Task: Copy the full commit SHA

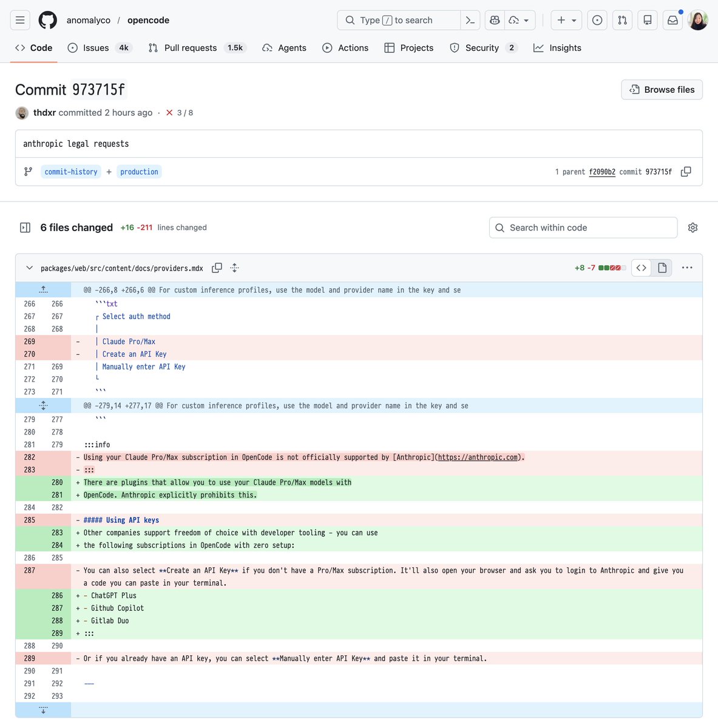Action: [x=686, y=172]
